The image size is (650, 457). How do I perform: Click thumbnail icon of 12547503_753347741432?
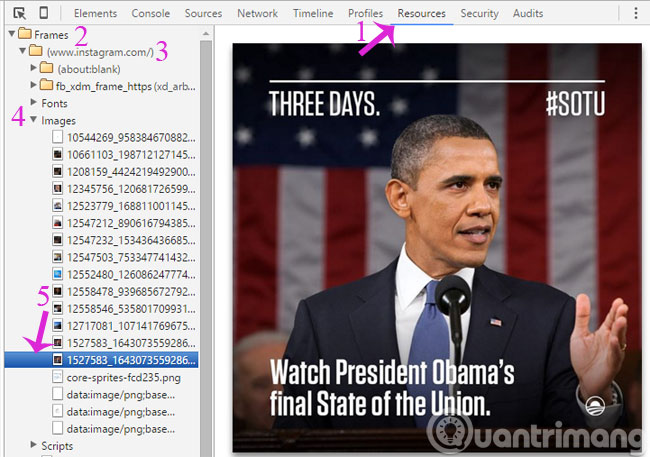[x=58, y=257]
